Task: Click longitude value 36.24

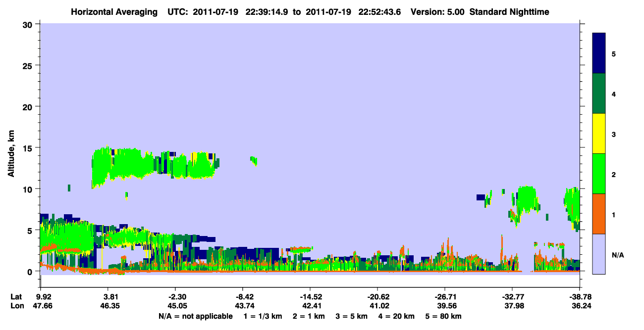Action: coord(582,306)
